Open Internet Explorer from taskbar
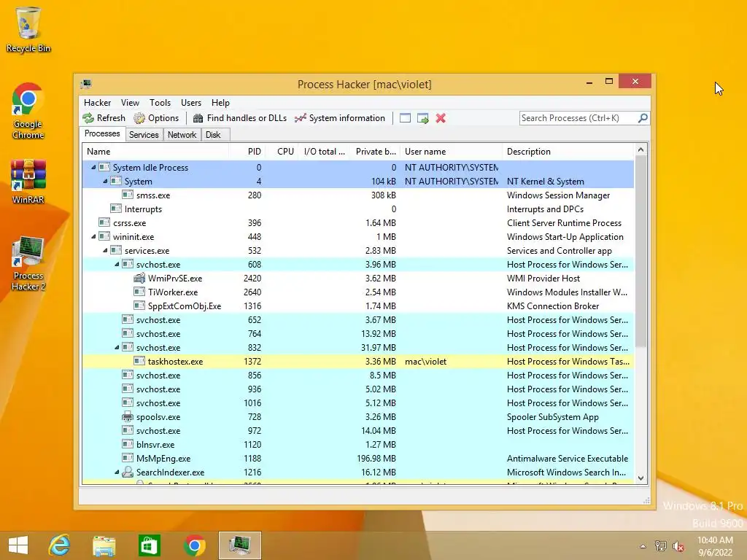747x560 pixels. coord(59,545)
